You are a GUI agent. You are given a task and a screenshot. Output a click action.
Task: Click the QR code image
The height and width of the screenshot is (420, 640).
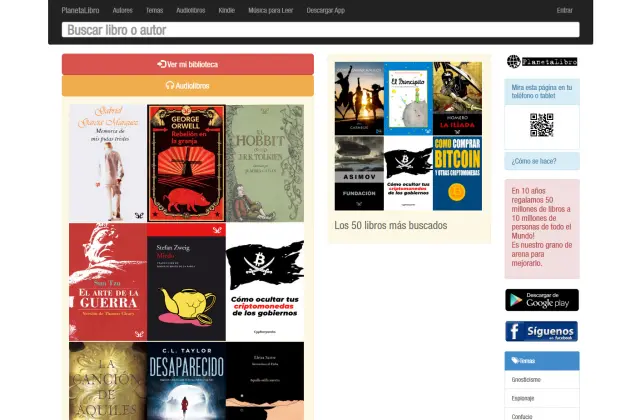[x=541, y=125]
